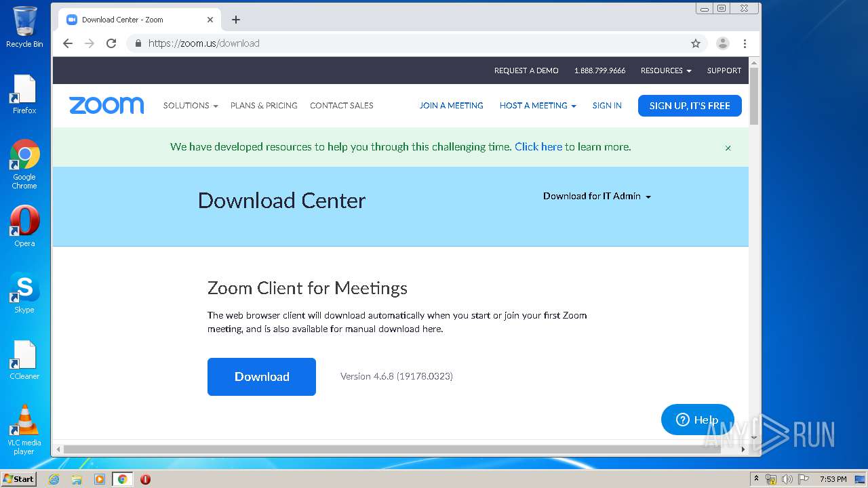Open a new tab with the plus button
This screenshot has width=868, height=488.
236,20
